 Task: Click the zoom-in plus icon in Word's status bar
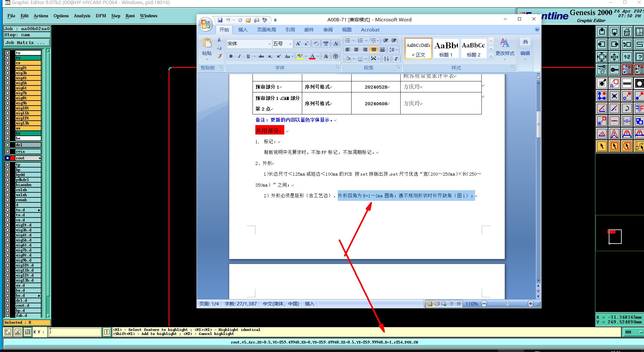pos(530,304)
